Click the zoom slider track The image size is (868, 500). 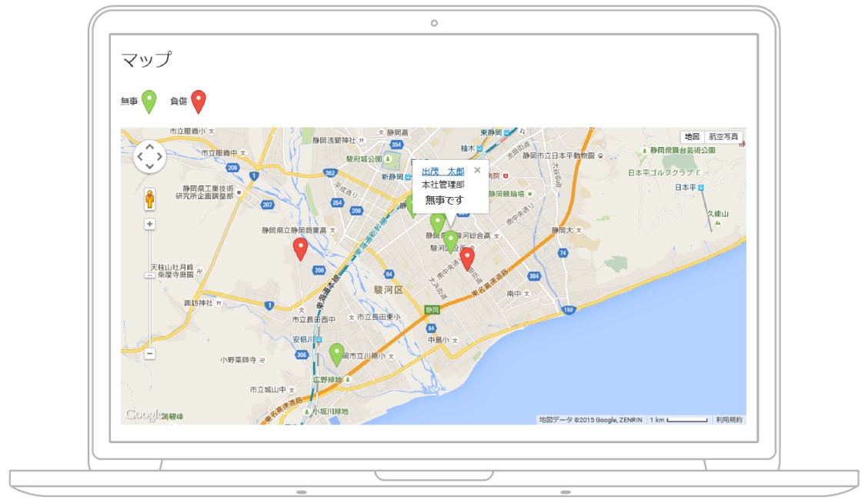(x=149, y=288)
